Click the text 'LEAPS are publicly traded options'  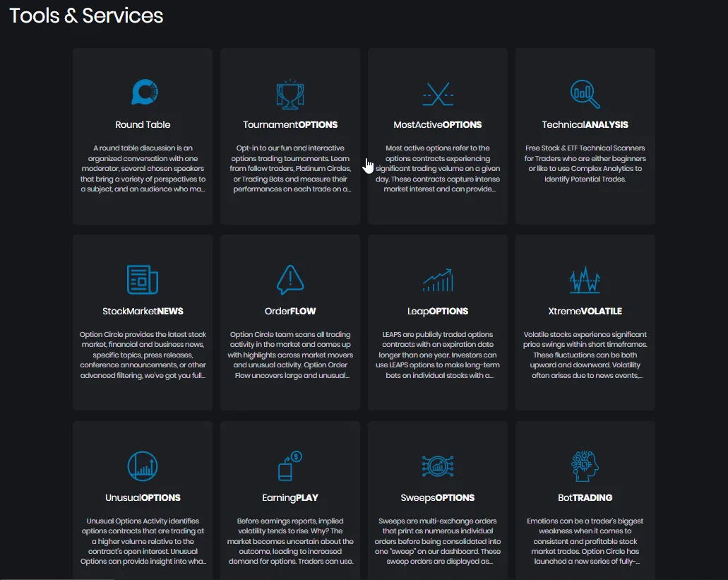(x=438, y=334)
